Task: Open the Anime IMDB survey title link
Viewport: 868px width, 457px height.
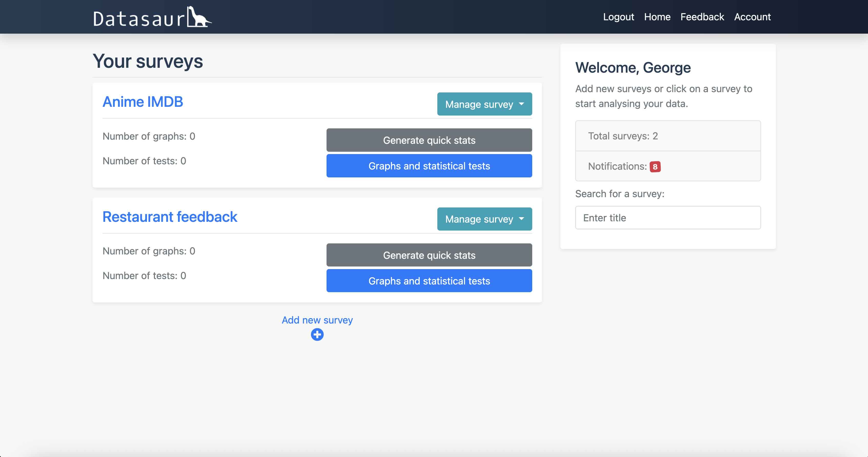Action: point(143,102)
